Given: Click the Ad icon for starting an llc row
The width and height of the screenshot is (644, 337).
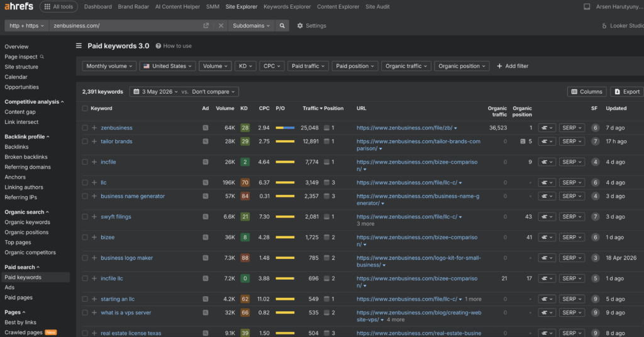Looking at the screenshot, I should [206, 299].
